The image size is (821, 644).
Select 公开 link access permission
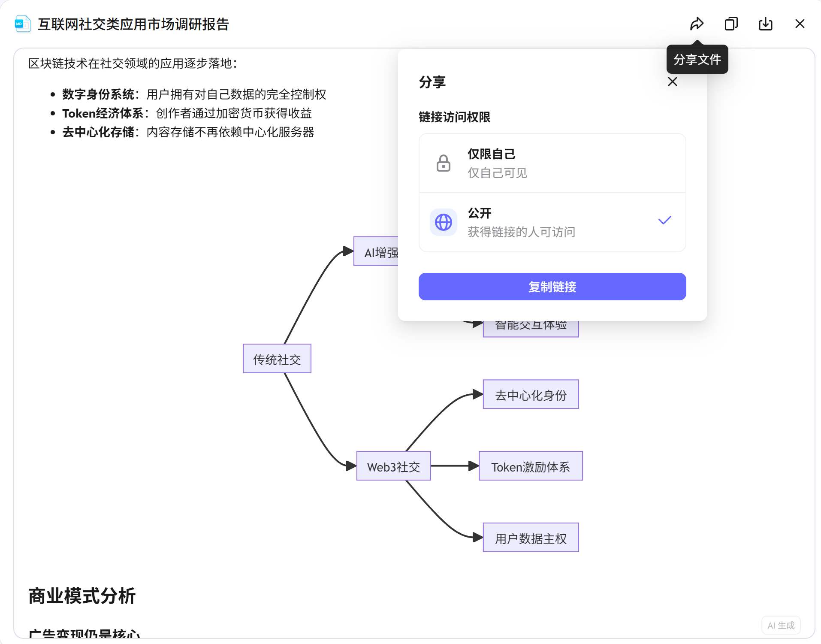pyautogui.click(x=552, y=222)
